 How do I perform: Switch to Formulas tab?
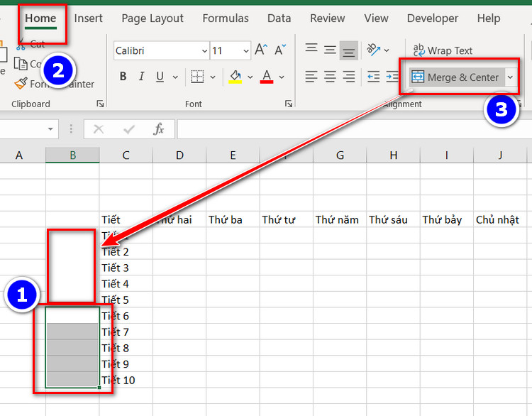[226, 18]
